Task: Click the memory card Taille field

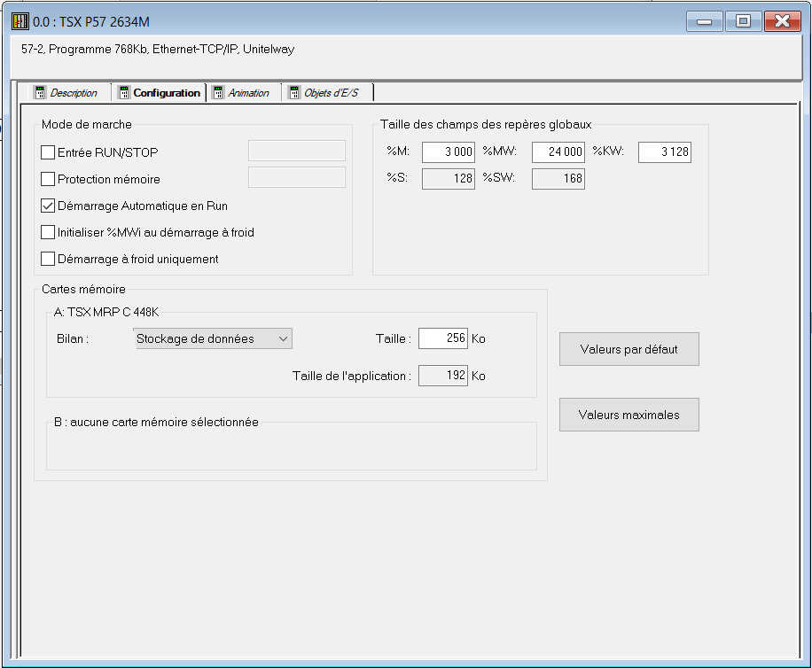Action: pos(443,338)
